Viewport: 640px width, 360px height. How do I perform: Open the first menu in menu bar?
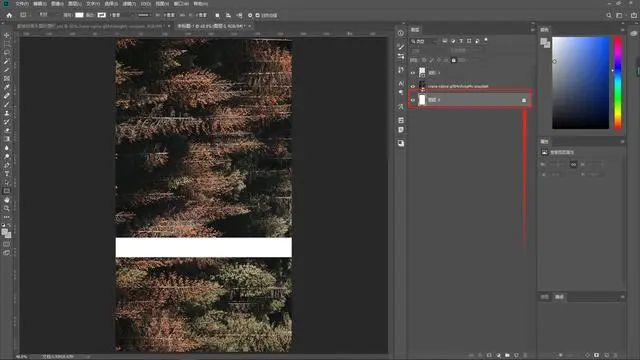(22, 4)
